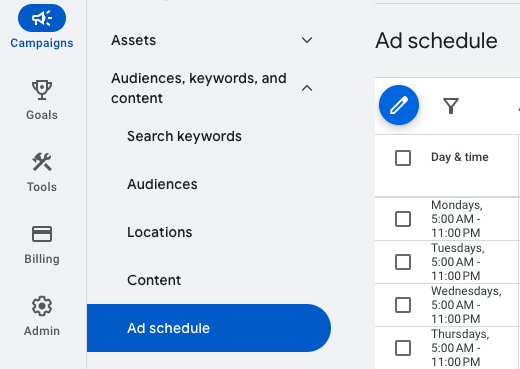
Task: Open the Campaigns megaphone icon
Action: coord(42,18)
